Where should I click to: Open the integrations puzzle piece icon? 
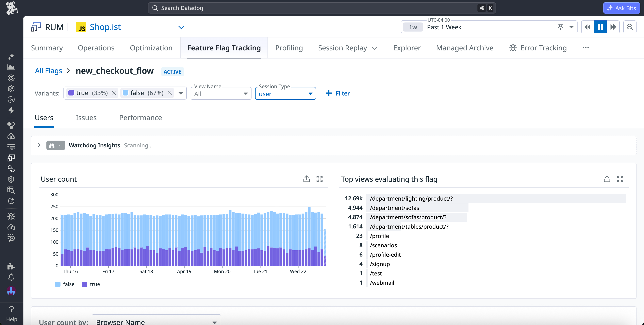point(11,266)
